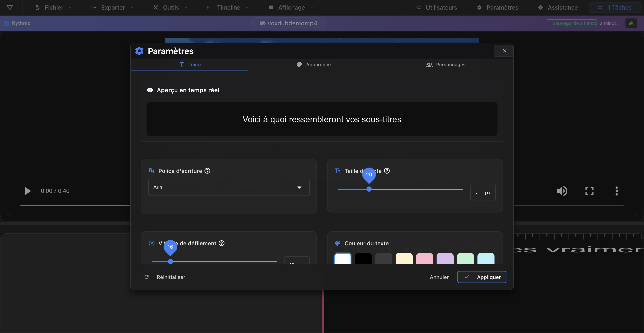Open the Police d'écriture Arial dropdown
644x333 pixels.
[x=229, y=187]
